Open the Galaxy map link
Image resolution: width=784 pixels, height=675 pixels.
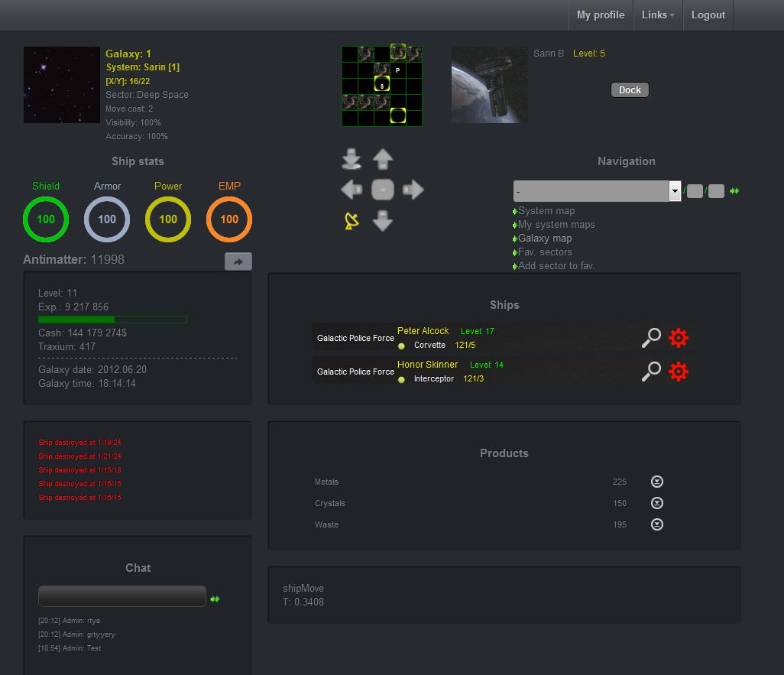(545, 239)
